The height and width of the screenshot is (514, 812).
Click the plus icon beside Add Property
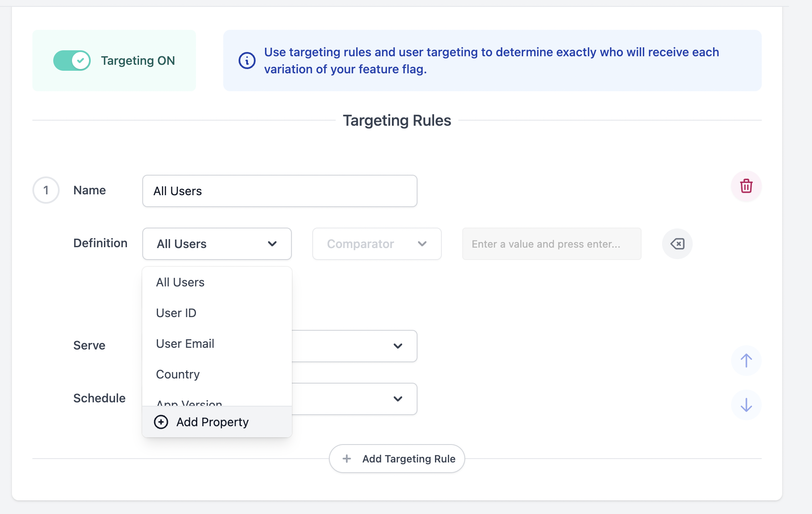[161, 422]
